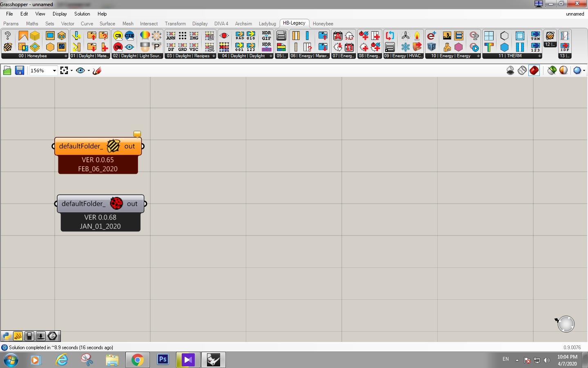Click the red eye glare analysis icon

[x=224, y=36]
